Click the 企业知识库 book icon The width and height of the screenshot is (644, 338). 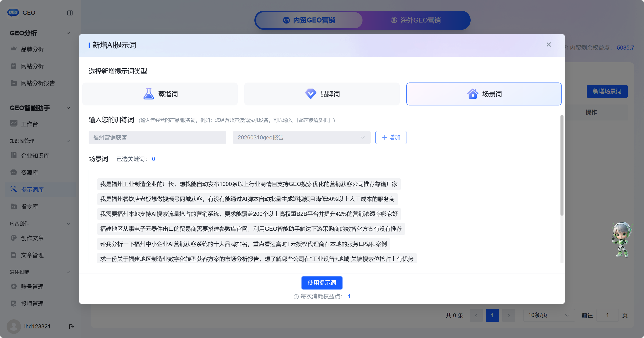point(14,156)
